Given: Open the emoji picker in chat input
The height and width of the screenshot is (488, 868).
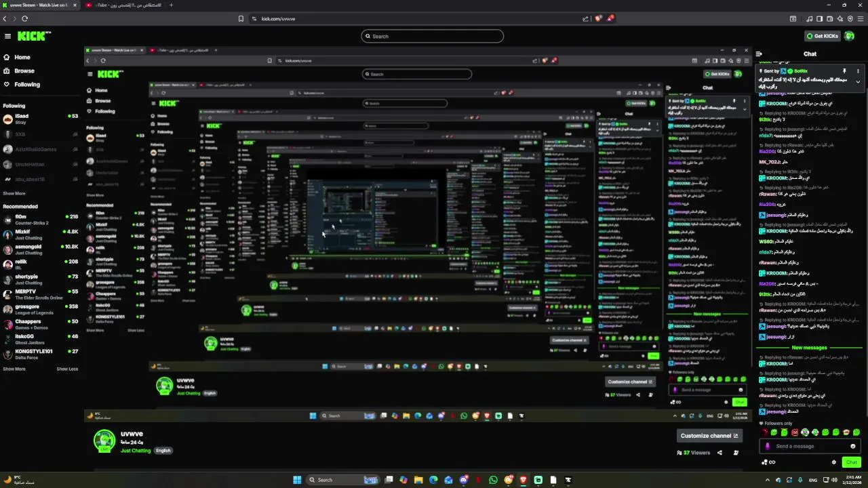Looking at the screenshot, I should (x=853, y=446).
